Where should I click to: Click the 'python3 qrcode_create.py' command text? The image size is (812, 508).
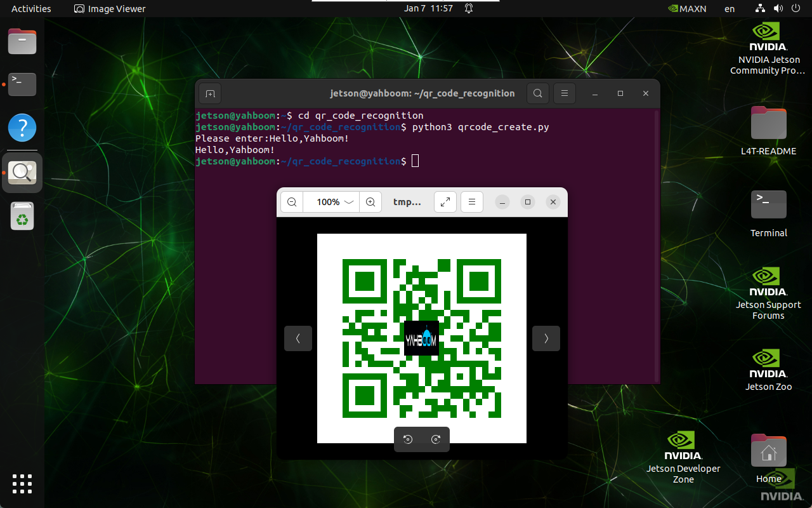[481, 127]
